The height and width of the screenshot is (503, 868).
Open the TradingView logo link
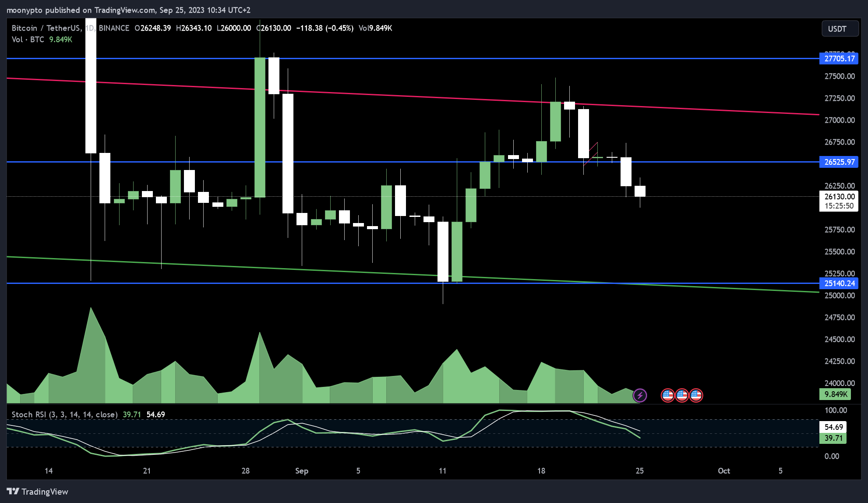click(38, 492)
